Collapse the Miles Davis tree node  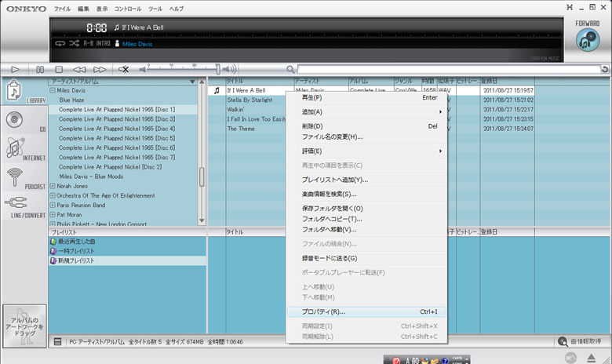point(53,90)
